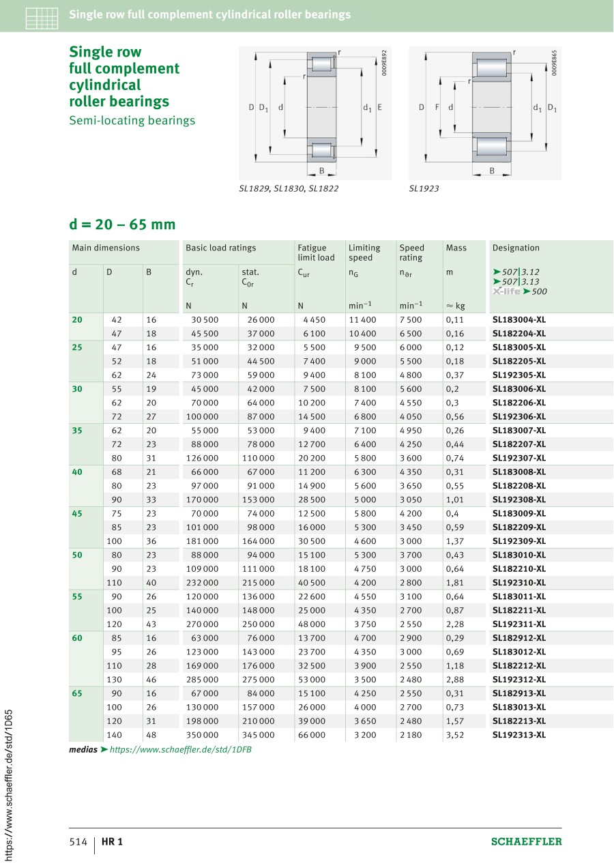
Task: Click limiting speed value 11 400
Action: click(x=362, y=319)
